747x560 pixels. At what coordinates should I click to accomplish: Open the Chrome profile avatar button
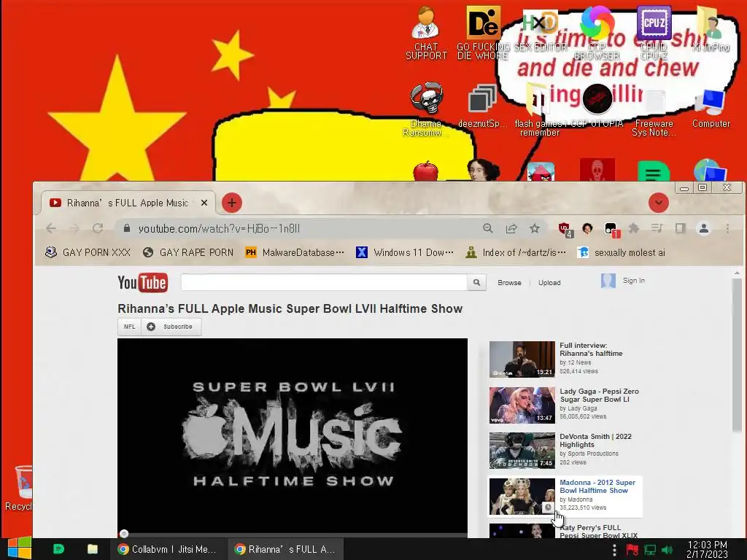(704, 228)
